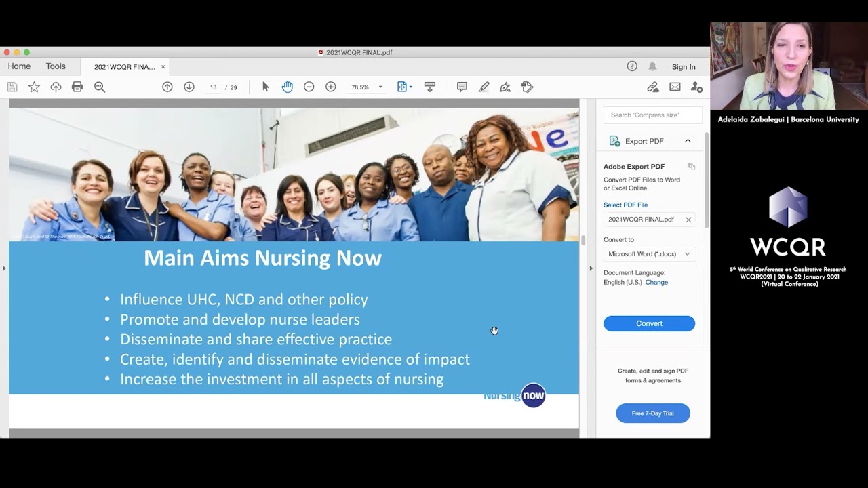Open the Convert to format dropdown
This screenshot has height=488, width=868.
(x=650, y=254)
